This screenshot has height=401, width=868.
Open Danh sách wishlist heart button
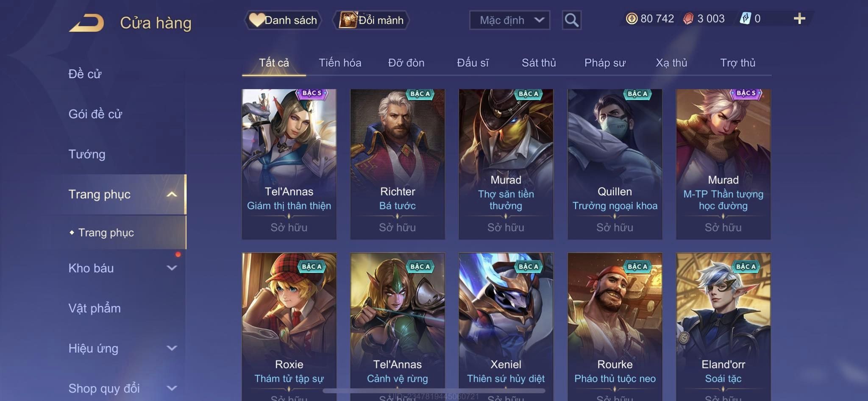pyautogui.click(x=283, y=20)
